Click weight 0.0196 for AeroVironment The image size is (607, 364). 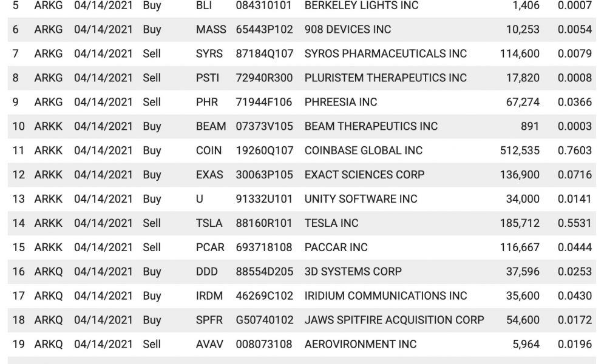(574, 344)
